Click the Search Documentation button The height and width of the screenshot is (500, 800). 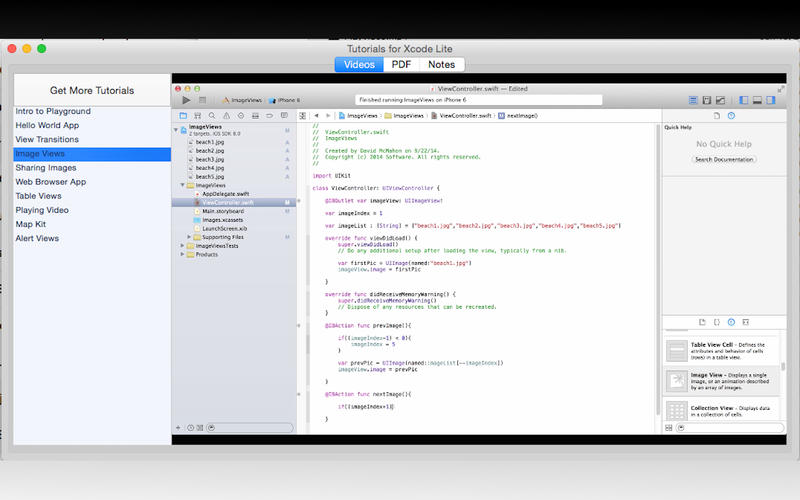[724, 159]
